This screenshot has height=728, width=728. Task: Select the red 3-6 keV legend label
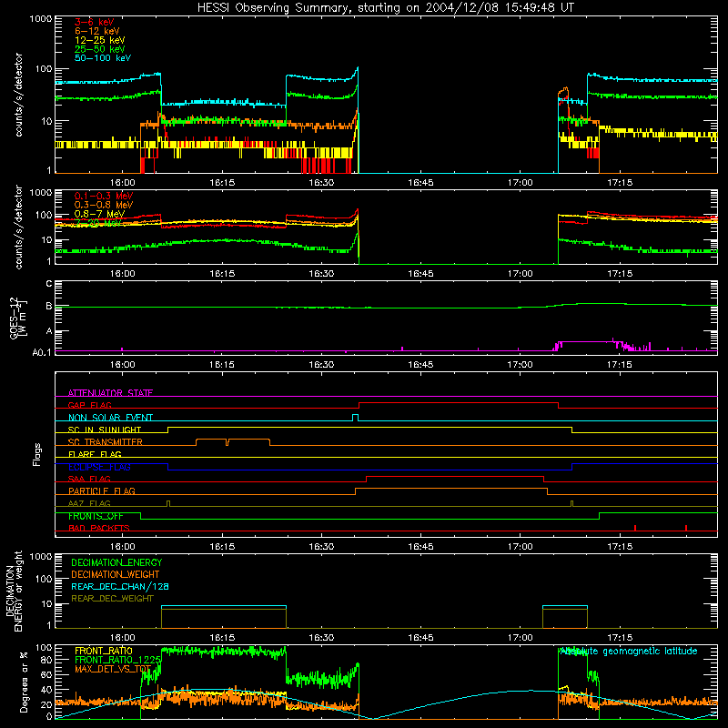click(95, 22)
